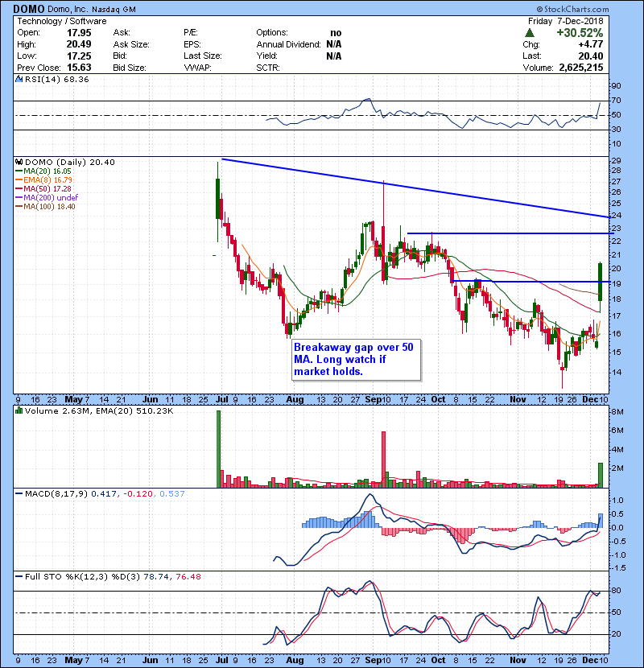Select the header Volume value 2,625,215
The image size is (644, 668).
(581, 68)
